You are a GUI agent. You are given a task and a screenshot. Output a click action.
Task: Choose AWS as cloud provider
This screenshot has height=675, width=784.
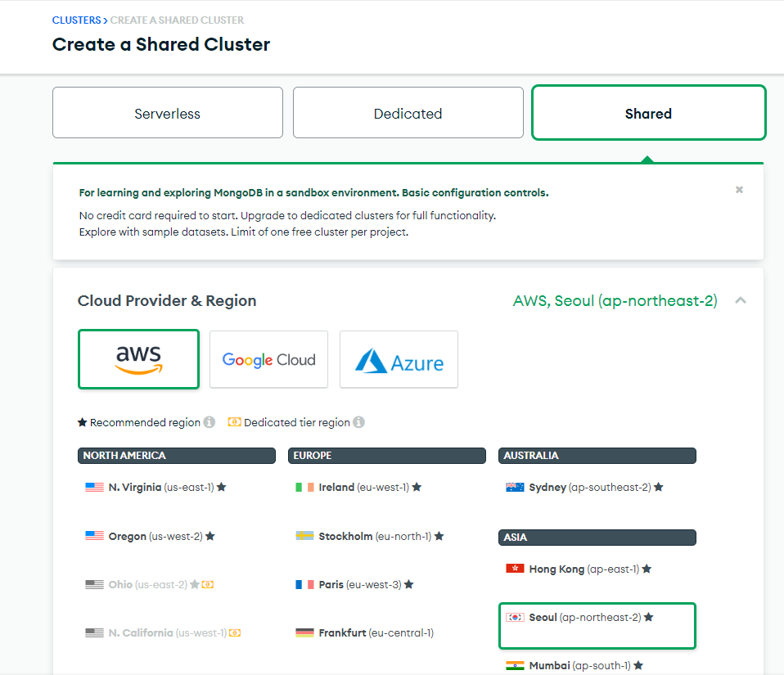[138, 359]
